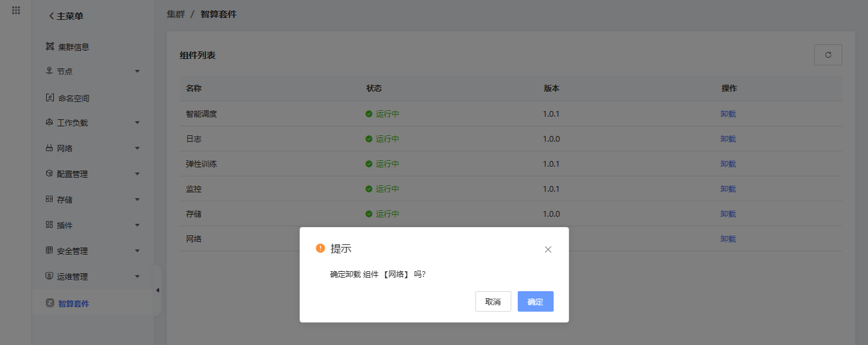This screenshot has width=868, height=345.
Task: Click the 工作负载 sidebar icon
Action: [49, 122]
